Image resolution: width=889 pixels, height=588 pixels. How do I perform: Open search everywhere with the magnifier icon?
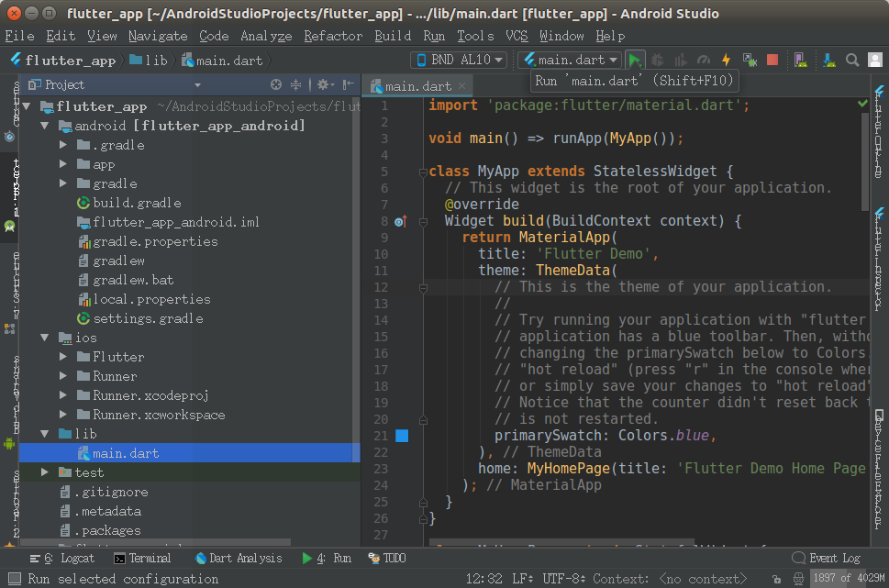click(x=850, y=59)
